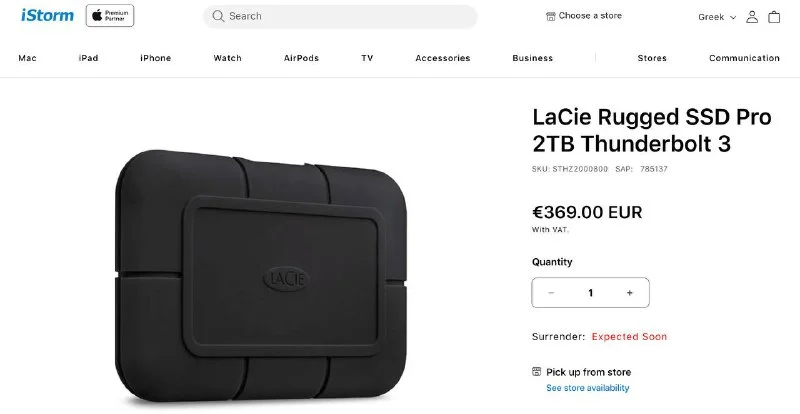Click the Apple Premium Partner badge

110,16
